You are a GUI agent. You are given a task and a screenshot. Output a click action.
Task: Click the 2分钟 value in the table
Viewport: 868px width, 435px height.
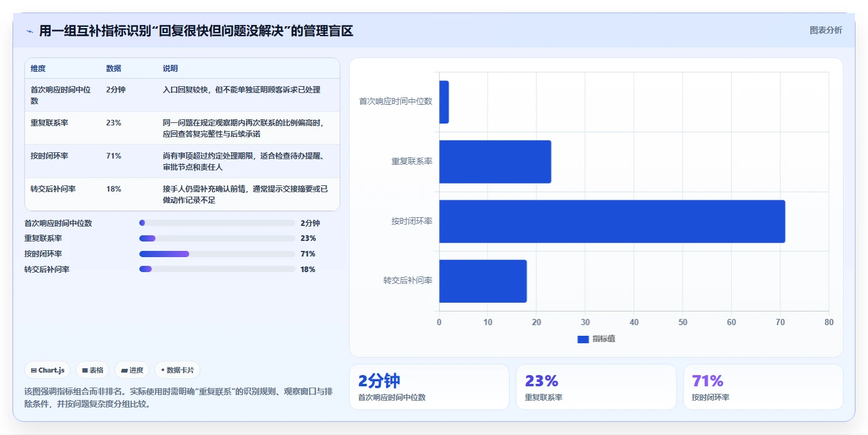click(116, 90)
